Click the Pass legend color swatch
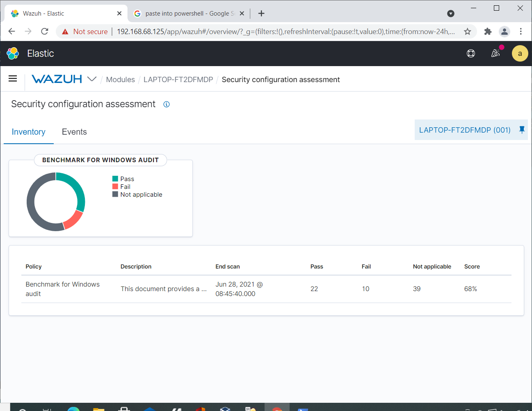 [x=115, y=179]
